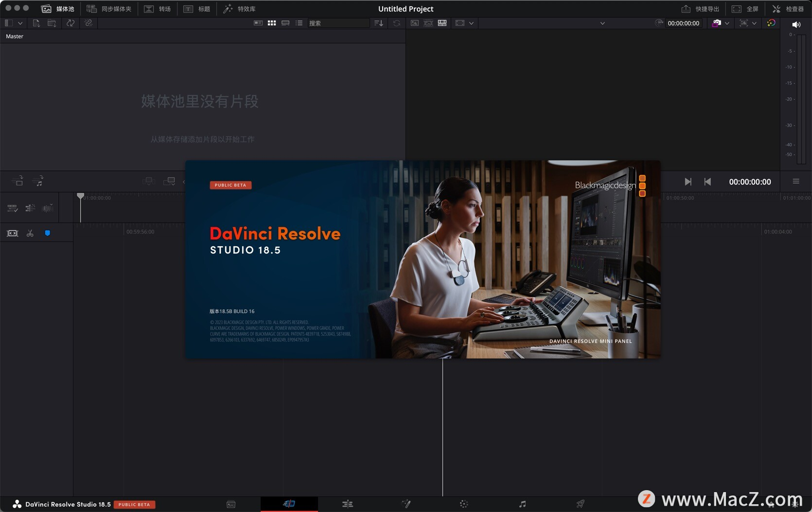Click 快捷导出 quick export button

pyautogui.click(x=700, y=9)
